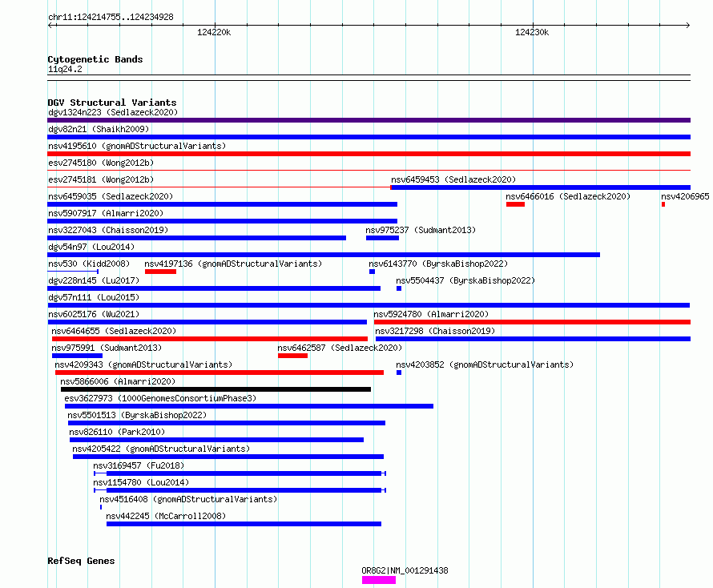The height and width of the screenshot is (588, 713).
Task: Open nsv4197136 gnomAD variant label
Action: coord(233,264)
